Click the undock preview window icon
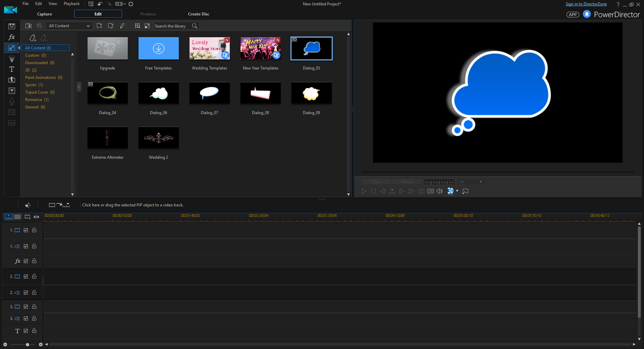Screen dimensions: 644x349 tap(465, 191)
